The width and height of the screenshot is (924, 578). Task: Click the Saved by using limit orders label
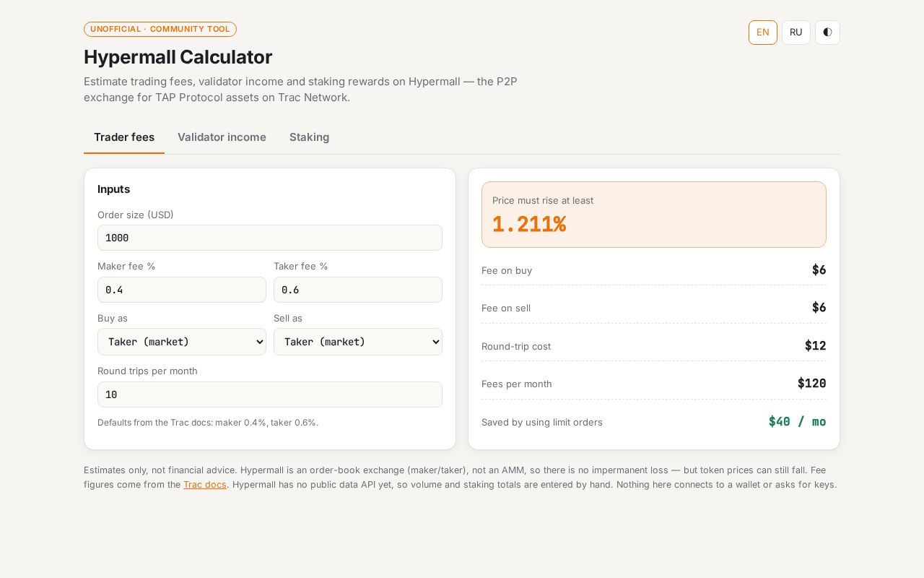[542, 422]
